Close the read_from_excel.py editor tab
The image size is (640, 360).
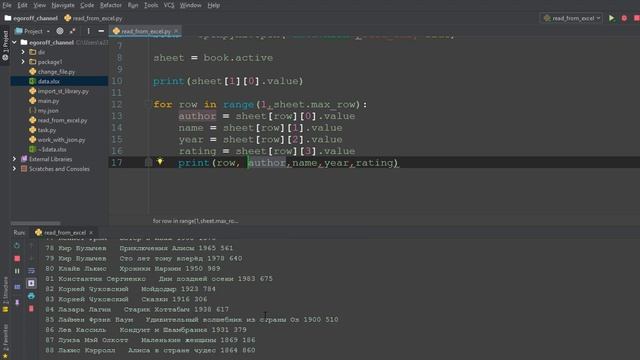coord(176,31)
